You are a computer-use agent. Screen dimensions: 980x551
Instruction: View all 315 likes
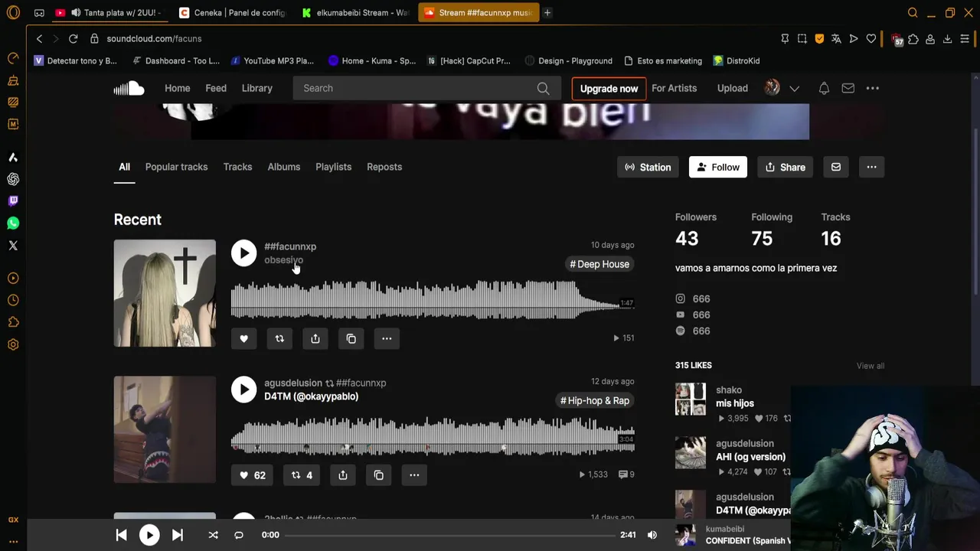point(870,366)
